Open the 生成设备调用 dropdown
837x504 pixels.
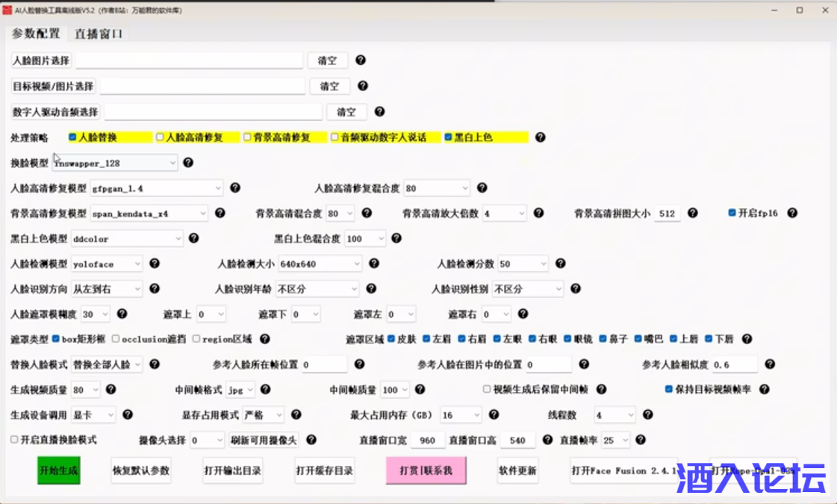point(93,414)
